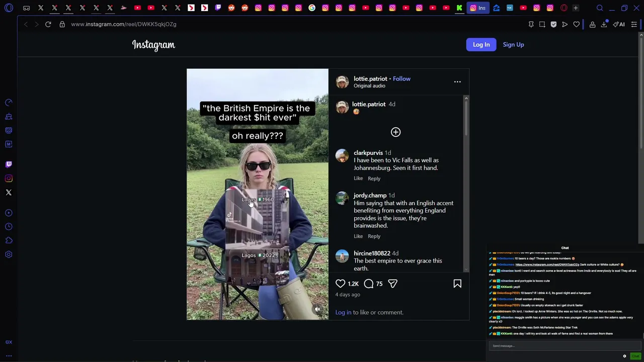The height and width of the screenshot is (362, 644).
Task: Open the browser profile icon
Action: (593, 24)
